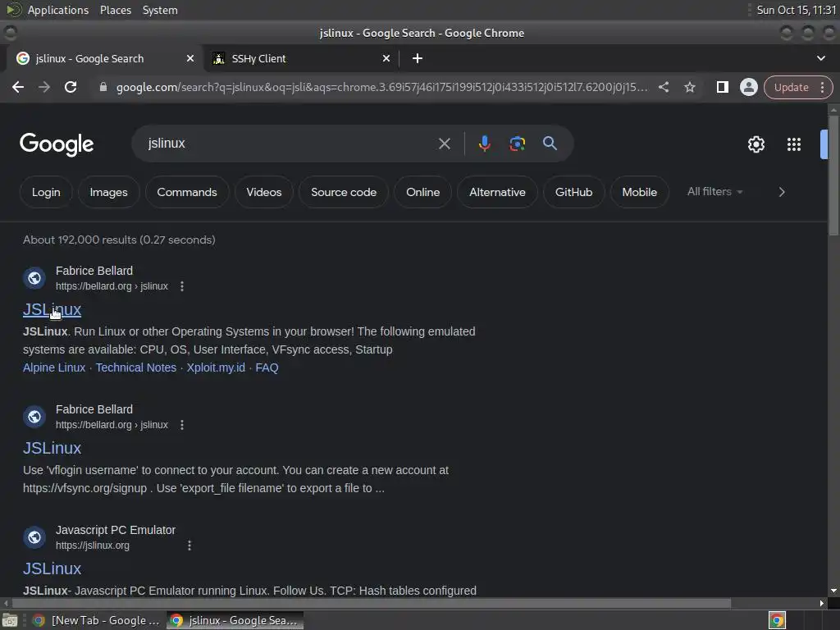Open more options for jslinux.org result
The height and width of the screenshot is (630, 840).
pos(189,546)
